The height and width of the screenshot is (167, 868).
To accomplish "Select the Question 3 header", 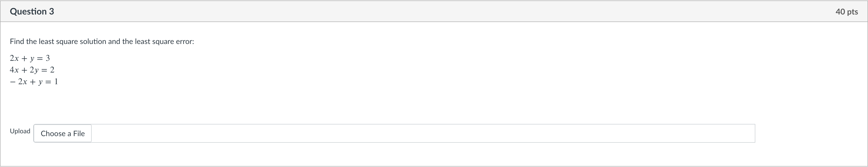I will 32,11.
